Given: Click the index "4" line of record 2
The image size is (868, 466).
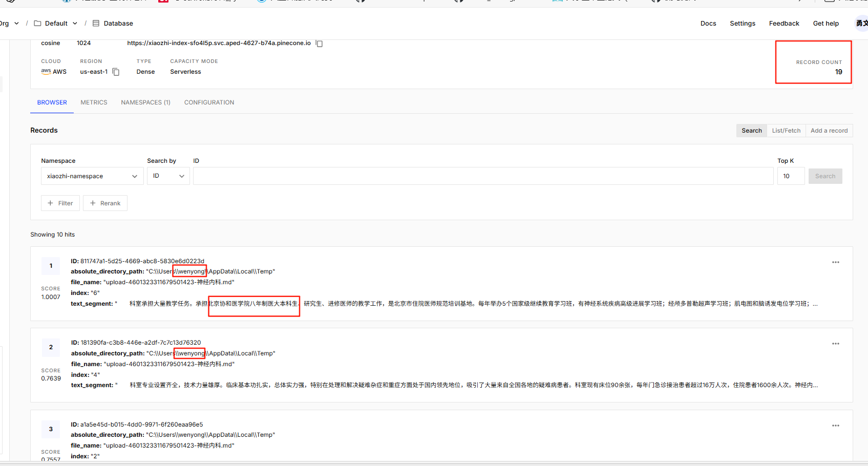Looking at the screenshot, I should [86, 375].
